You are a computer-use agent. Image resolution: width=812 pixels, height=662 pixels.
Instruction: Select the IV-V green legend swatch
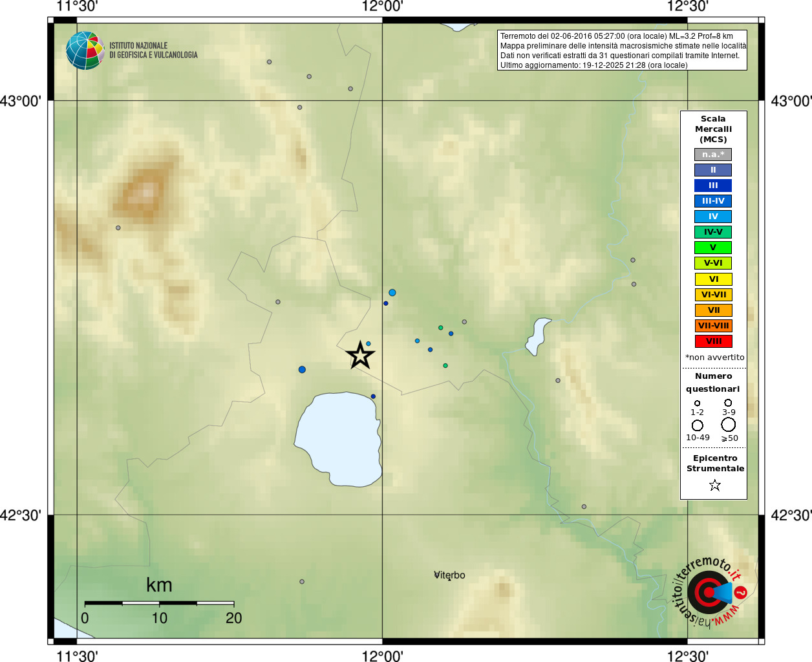point(713,232)
